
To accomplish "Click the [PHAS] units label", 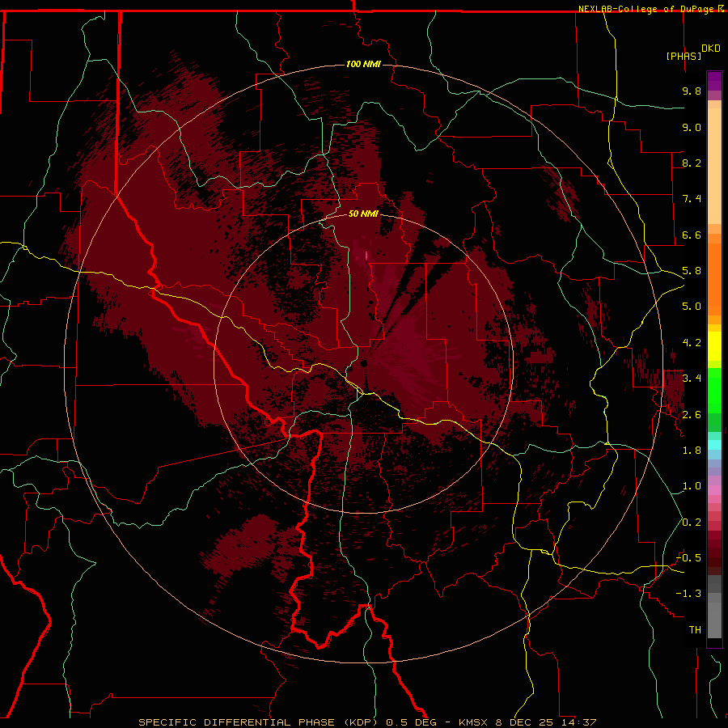I will [684, 56].
